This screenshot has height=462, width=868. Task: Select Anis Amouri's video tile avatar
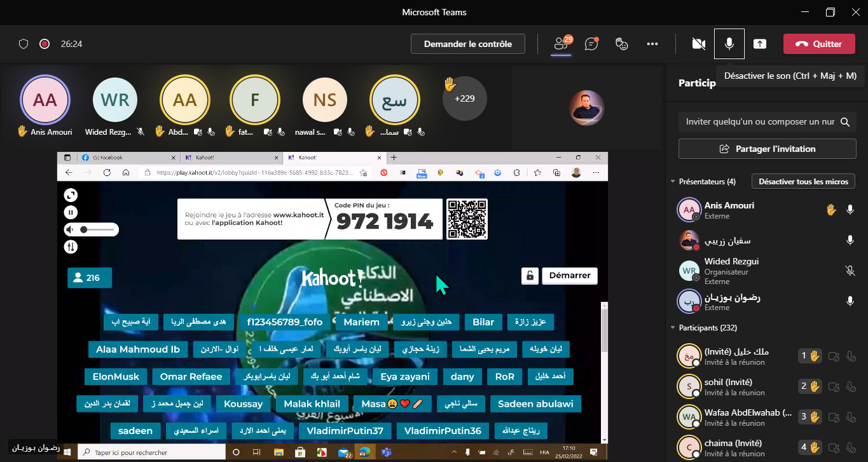[x=45, y=100]
